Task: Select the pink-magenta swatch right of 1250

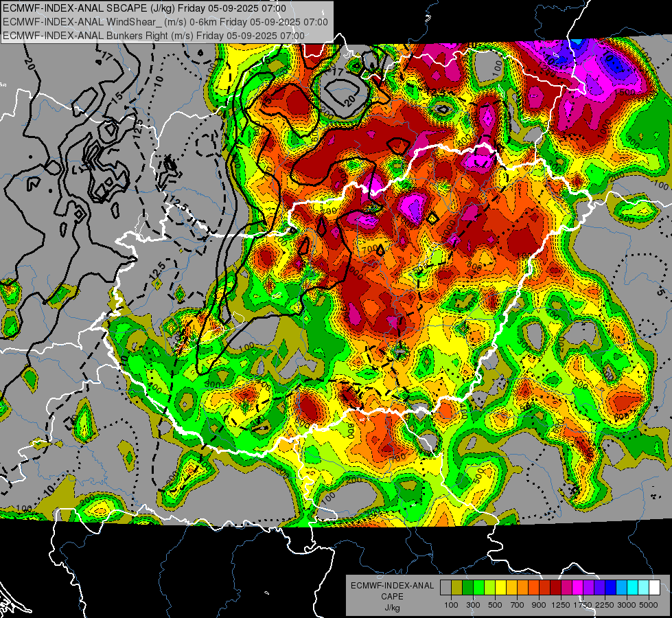Action: pyautogui.click(x=566, y=587)
